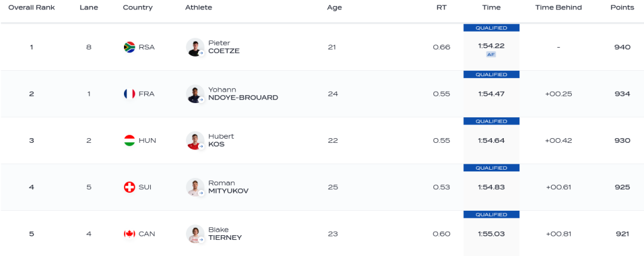Click Roman Mityukov's avatar picture

pyautogui.click(x=195, y=187)
